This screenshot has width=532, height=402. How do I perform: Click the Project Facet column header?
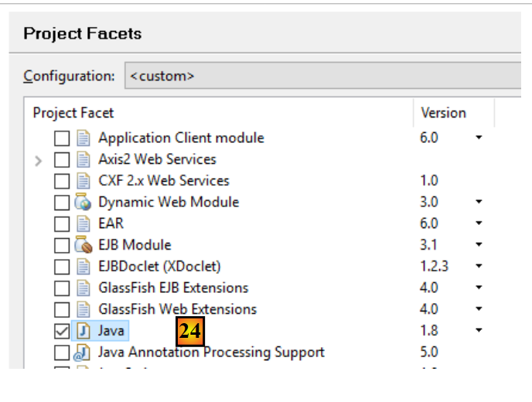tap(73, 113)
